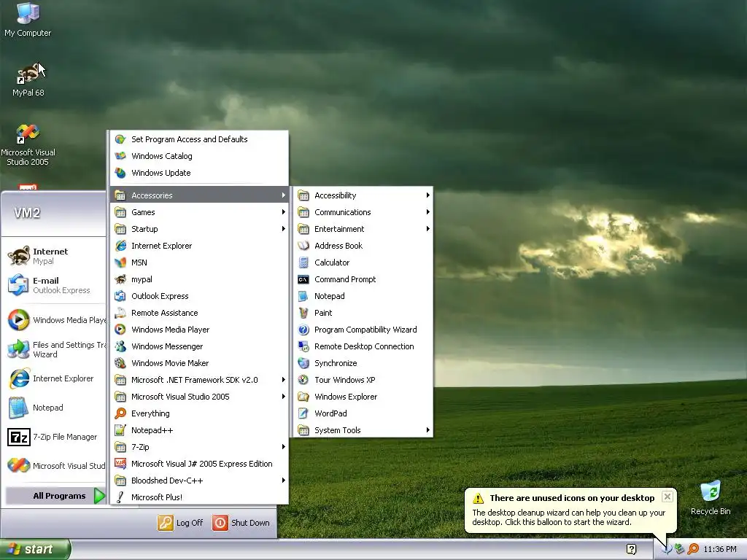Screen dimensions: 747x560
Task: Open Windows Movie Maker
Action: click(x=199, y=363)
